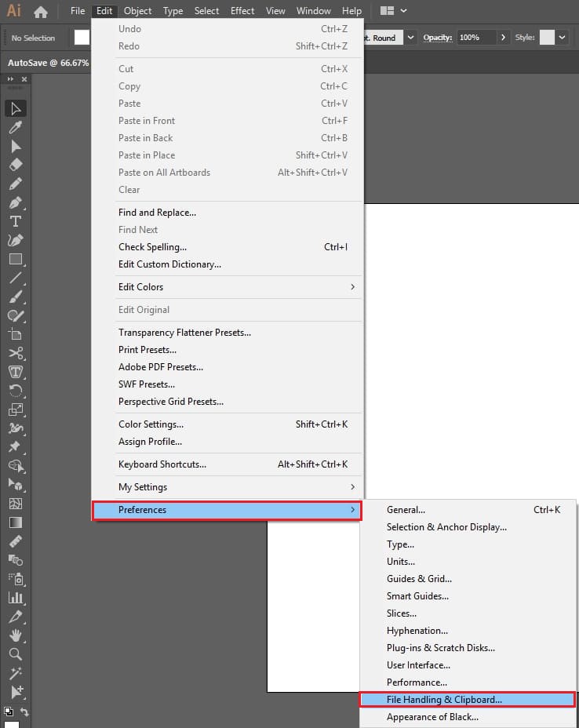This screenshot has width=579, height=728.
Task: Select the Scissors tool
Action: point(16,353)
